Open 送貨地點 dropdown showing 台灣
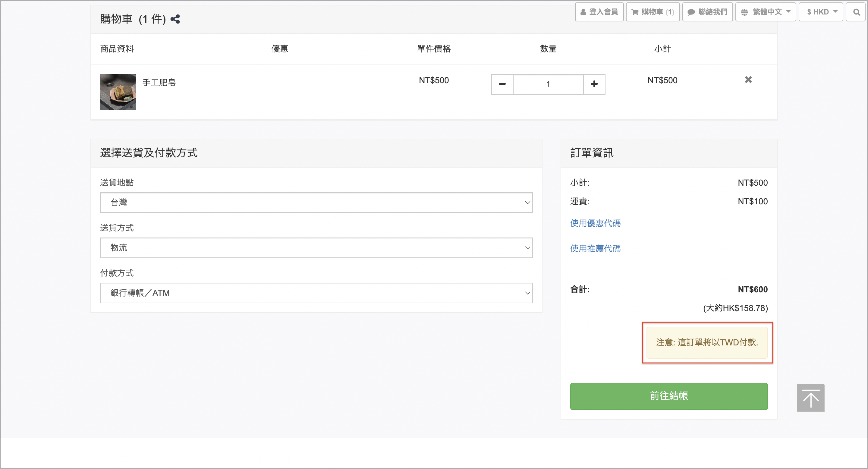Screen dimensions: 868x469 (x=316, y=203)
